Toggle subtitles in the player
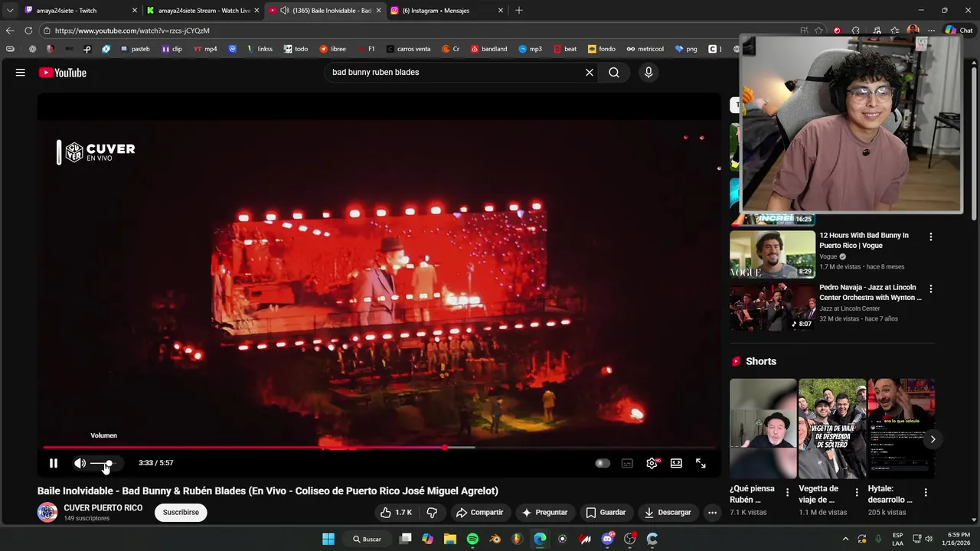 pyautogui.click(x=627, y=463)
